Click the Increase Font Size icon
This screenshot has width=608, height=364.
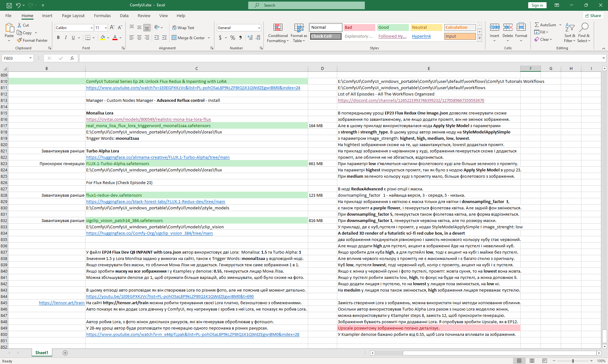112,28
